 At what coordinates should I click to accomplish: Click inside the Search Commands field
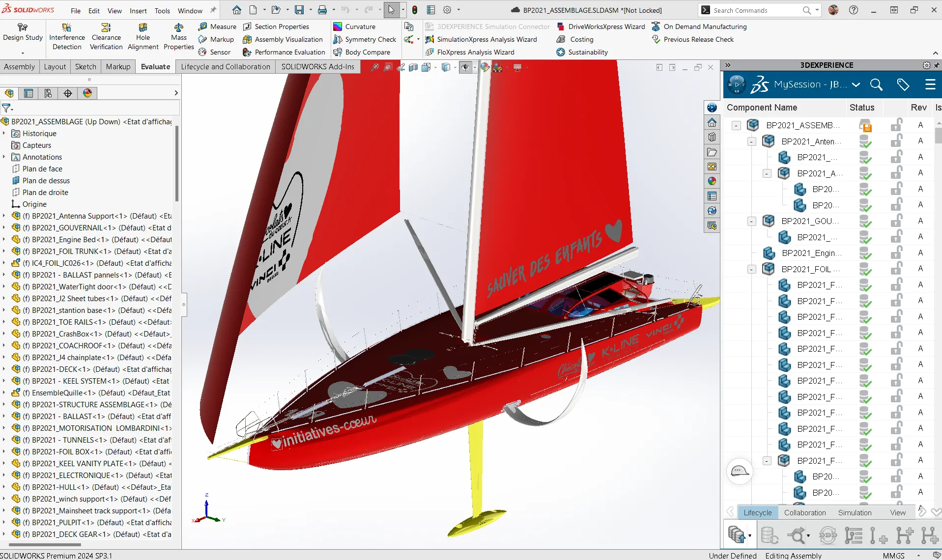tap(757, 10)
